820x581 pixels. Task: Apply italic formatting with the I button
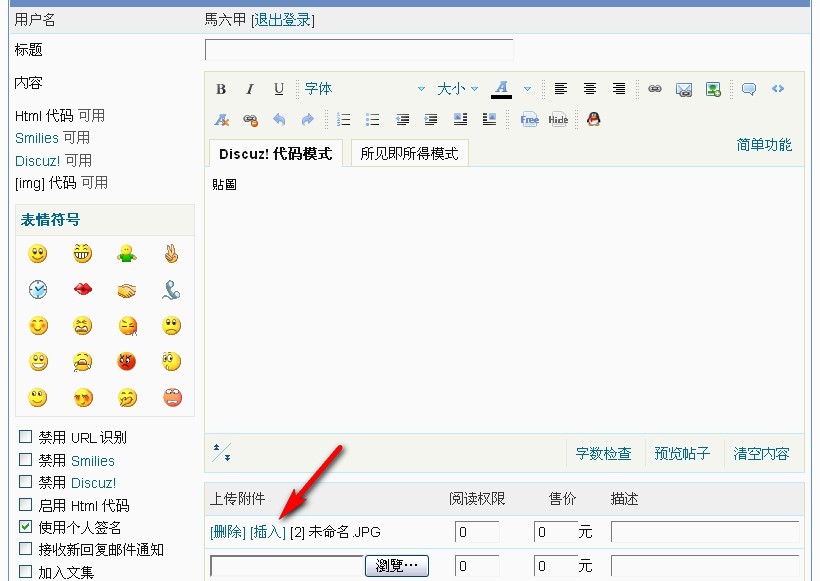[x=250, y=89]
